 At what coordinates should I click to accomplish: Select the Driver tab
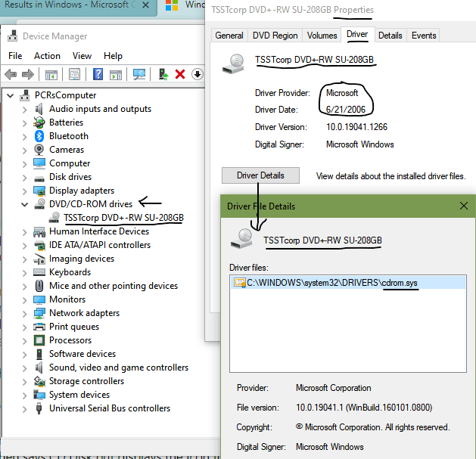point(357,34)
